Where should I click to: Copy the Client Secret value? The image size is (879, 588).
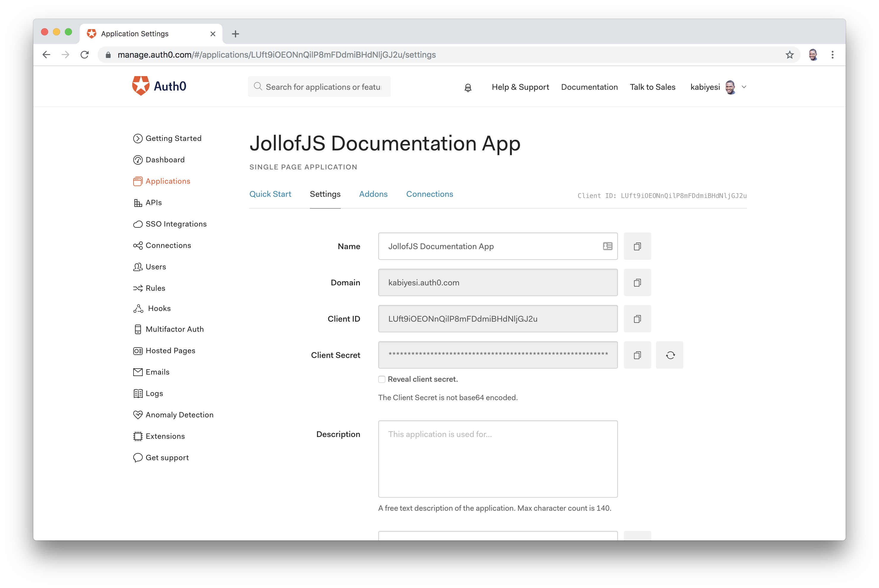637,355
